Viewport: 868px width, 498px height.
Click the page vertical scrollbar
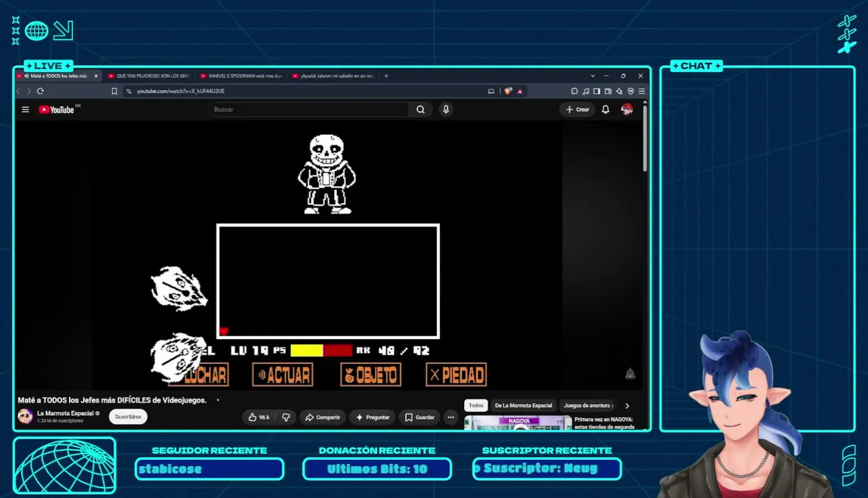pyautogui.click(x=645, y=138)
